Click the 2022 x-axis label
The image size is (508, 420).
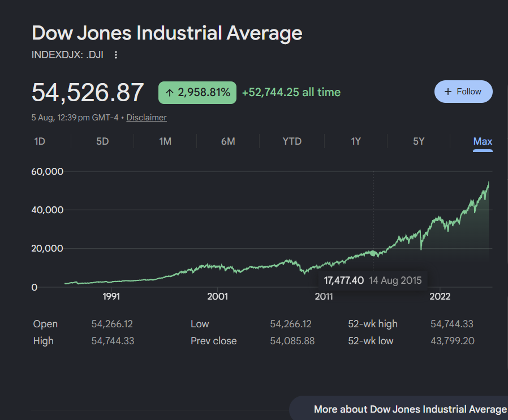point(440,296)
